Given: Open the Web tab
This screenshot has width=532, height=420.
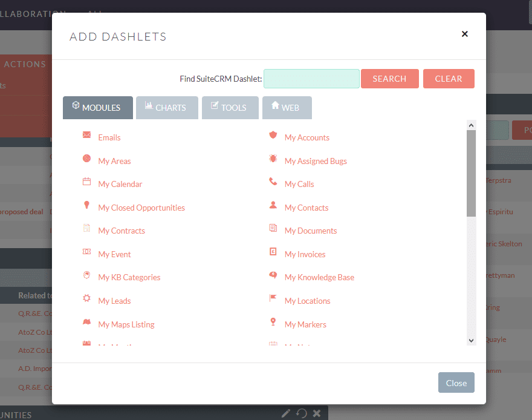Looking at the screenshot, I should pyautogui.click(x=287, y=108).
